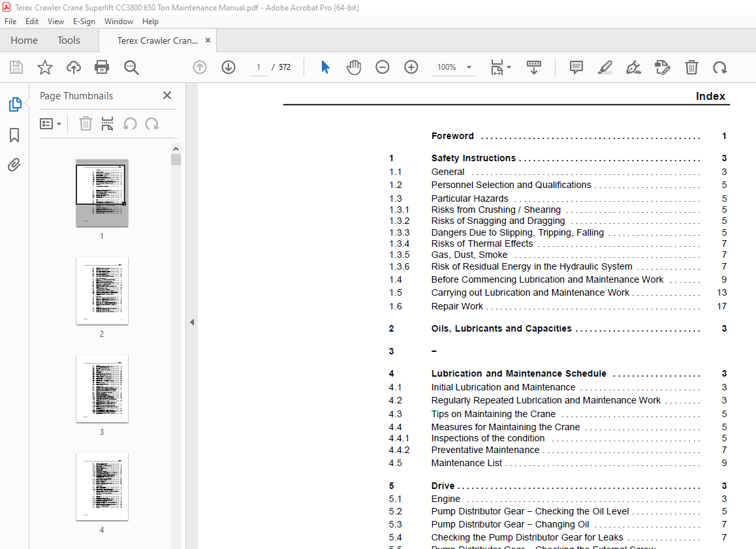Click the 'Safety Instructions' index entry

click(x=473, y=158)
